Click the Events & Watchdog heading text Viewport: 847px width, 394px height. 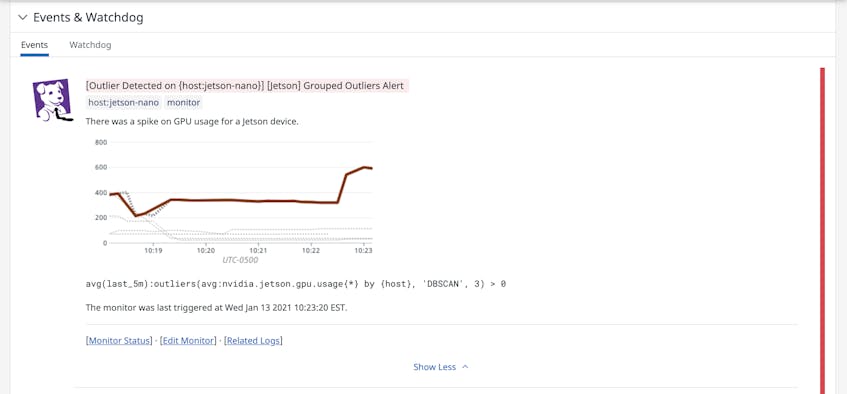[x=88, y=17]
